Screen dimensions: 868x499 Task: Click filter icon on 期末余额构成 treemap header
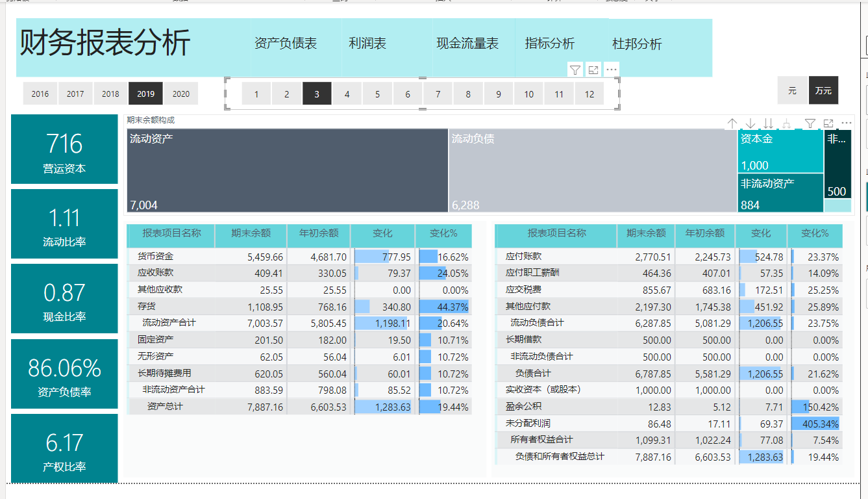[x=810, y=123]
